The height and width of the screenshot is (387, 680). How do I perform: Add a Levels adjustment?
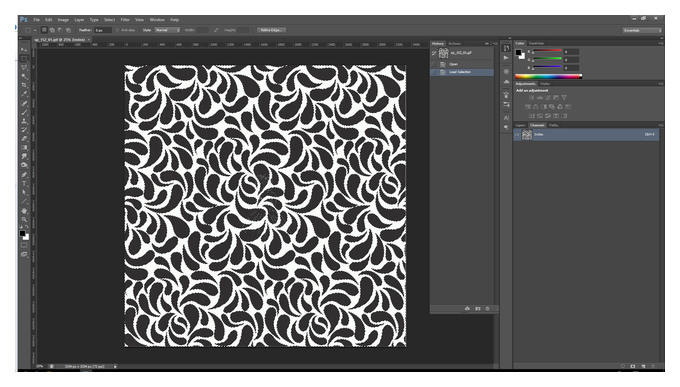point(540,98)
